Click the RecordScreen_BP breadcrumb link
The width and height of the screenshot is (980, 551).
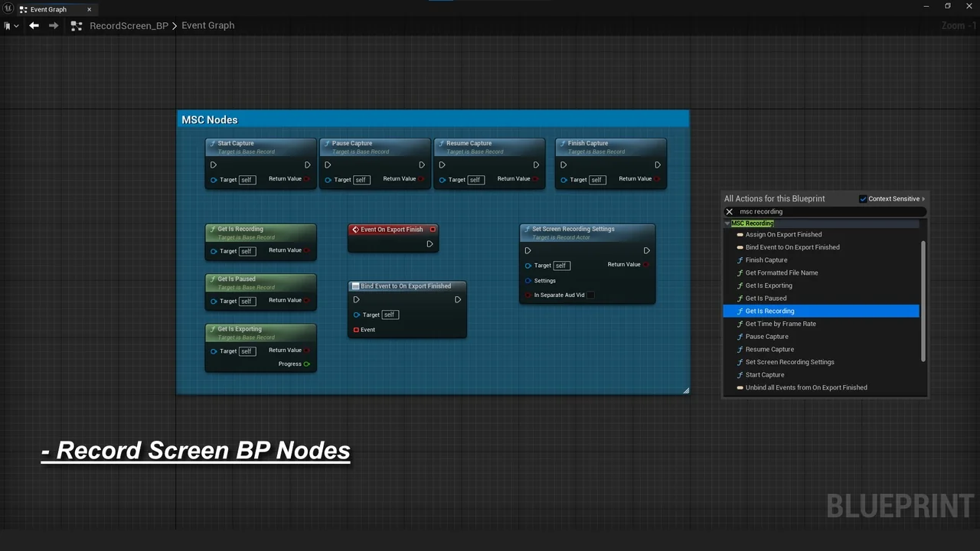click(x=129, y=25)
